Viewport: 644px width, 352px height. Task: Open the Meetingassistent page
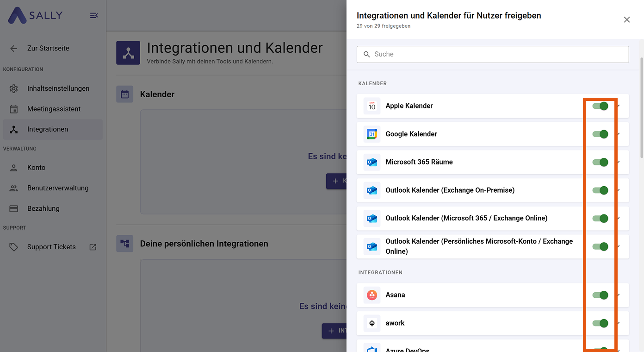pyautogui.click(x=54, y=109)
